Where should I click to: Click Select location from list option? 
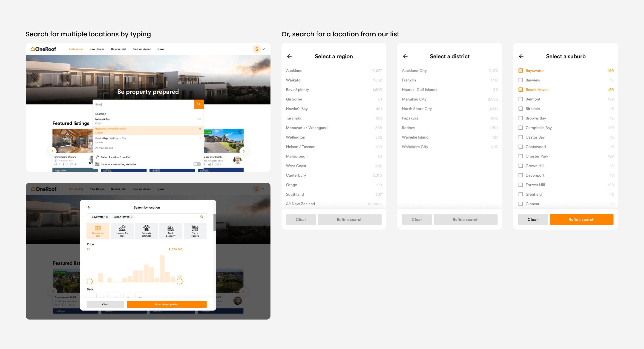[x=115, y=157]
